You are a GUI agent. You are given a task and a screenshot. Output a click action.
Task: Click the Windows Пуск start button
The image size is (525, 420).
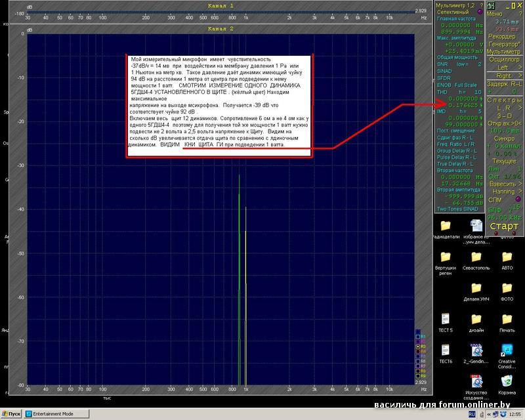coord(13,414)
